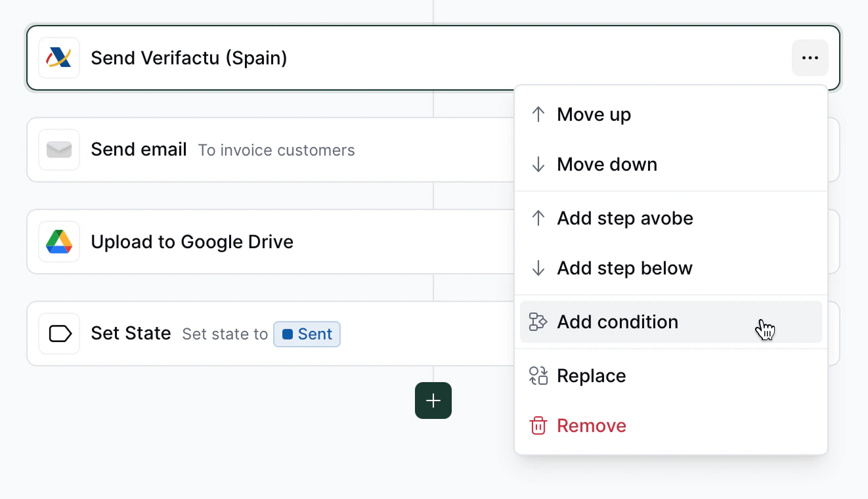Select Add condition menu item
The image size is (868, 499).
tap(617, 322)
